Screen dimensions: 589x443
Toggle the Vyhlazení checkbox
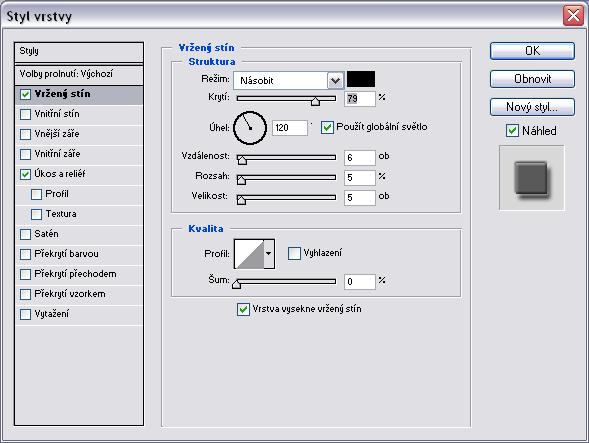pyautogui.click(x=294, y=253)
